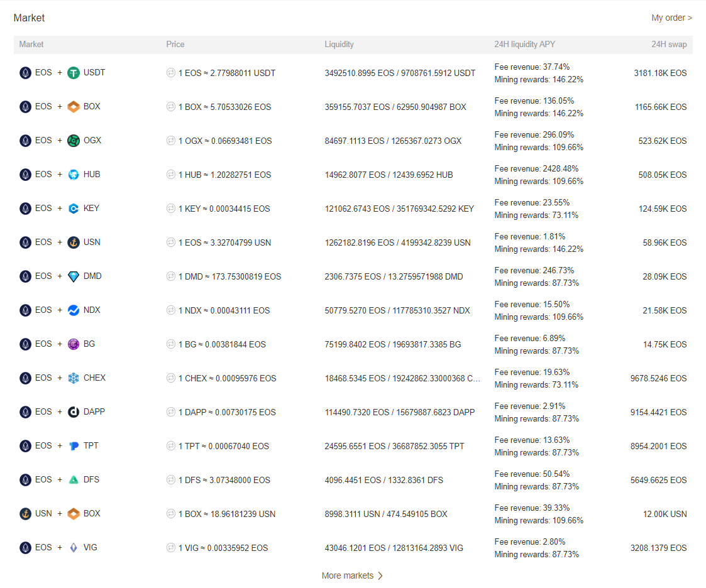Swap price direction for KEY price
This screenshot has width=706, height=588.
coord(170,209)
